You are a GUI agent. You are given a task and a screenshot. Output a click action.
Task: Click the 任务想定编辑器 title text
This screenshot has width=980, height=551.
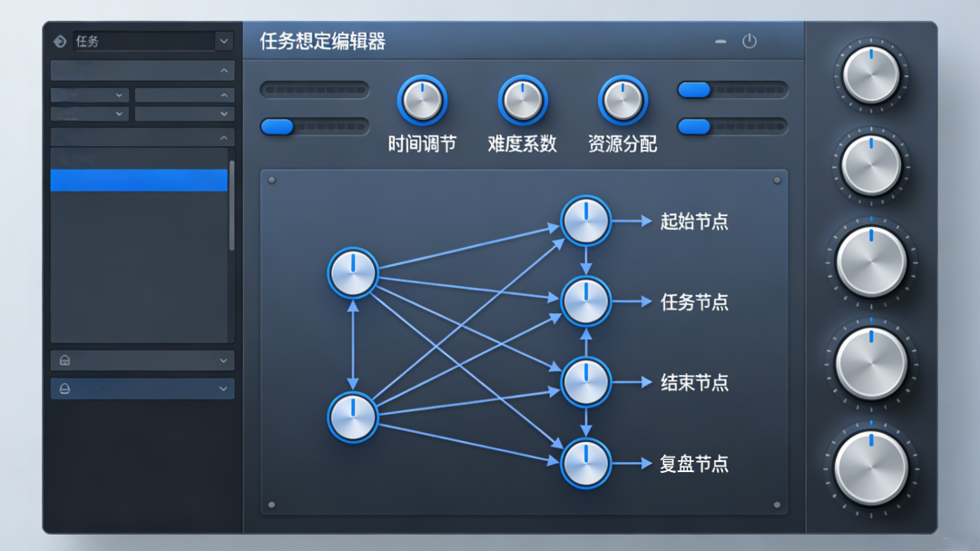click(322, 41)
